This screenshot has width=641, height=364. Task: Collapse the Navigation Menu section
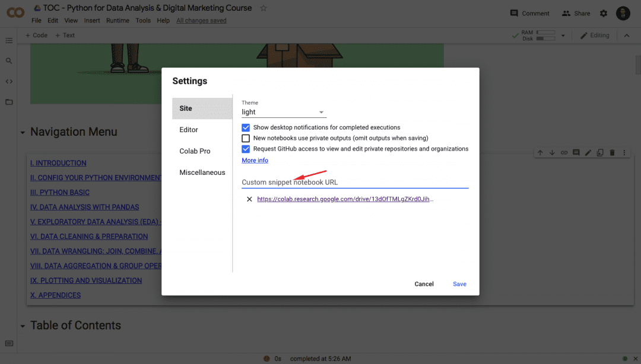point(22,132)
